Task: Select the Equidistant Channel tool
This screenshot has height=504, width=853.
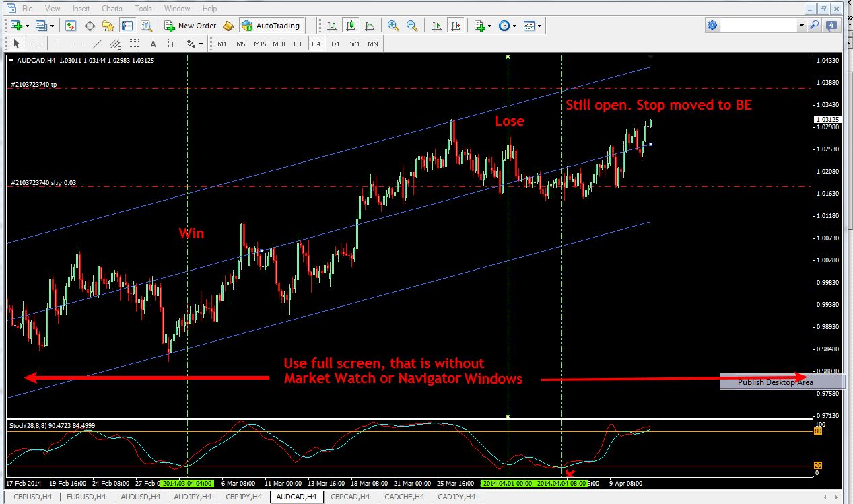Action: point(116,44)
